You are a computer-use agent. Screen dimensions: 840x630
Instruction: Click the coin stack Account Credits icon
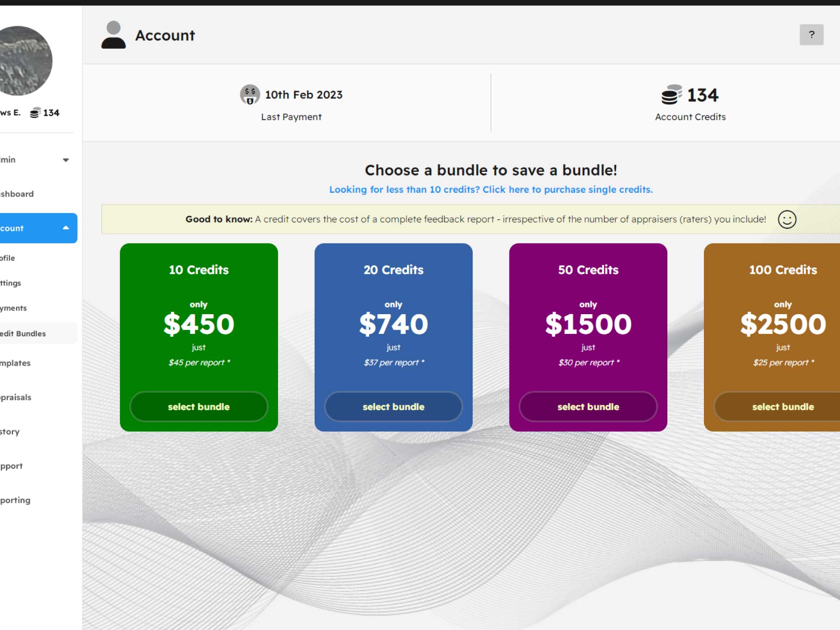(671, 95)
